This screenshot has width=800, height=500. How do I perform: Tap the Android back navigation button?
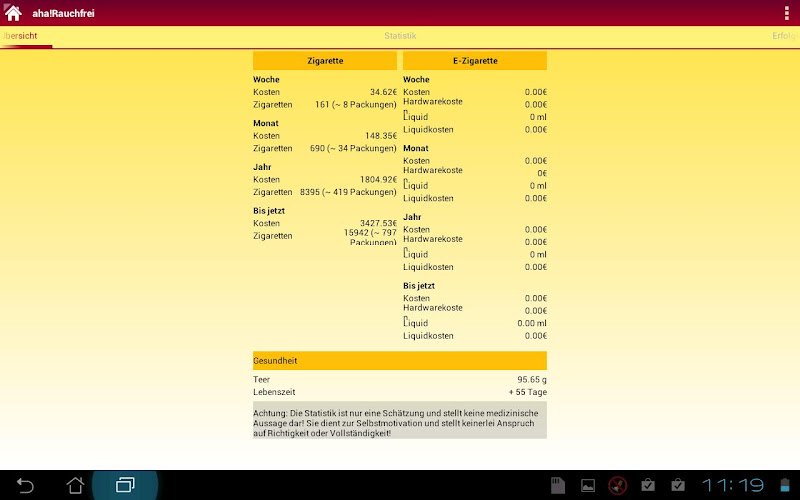pyautogui.click(x=25, y=485)
